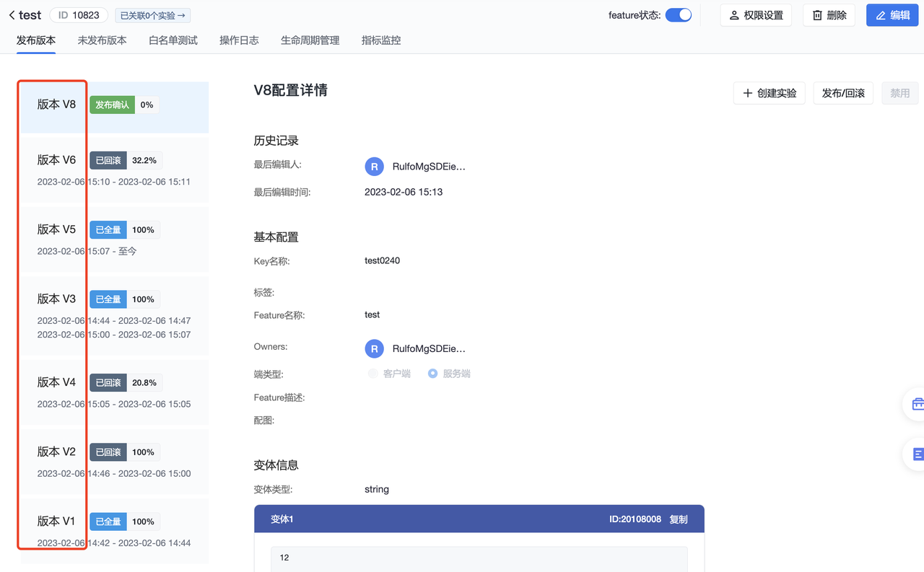Click the R avatar next to 最后编辑人
The image size is (924, 572).
[374, 167]
